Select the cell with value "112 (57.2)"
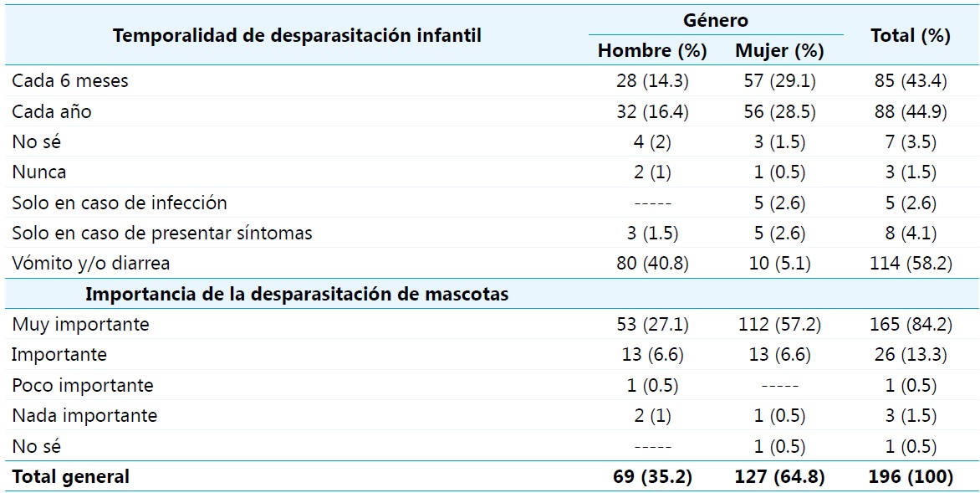Screen dimensions: 980x493 [x=779, y=324]
